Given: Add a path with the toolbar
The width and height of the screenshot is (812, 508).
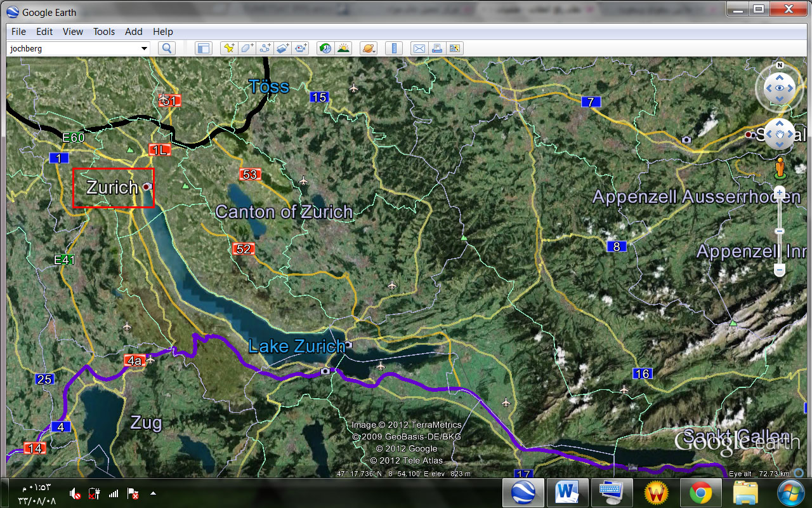Looking at the screenshot, I should pyautogui.click(x=265, y=48).
